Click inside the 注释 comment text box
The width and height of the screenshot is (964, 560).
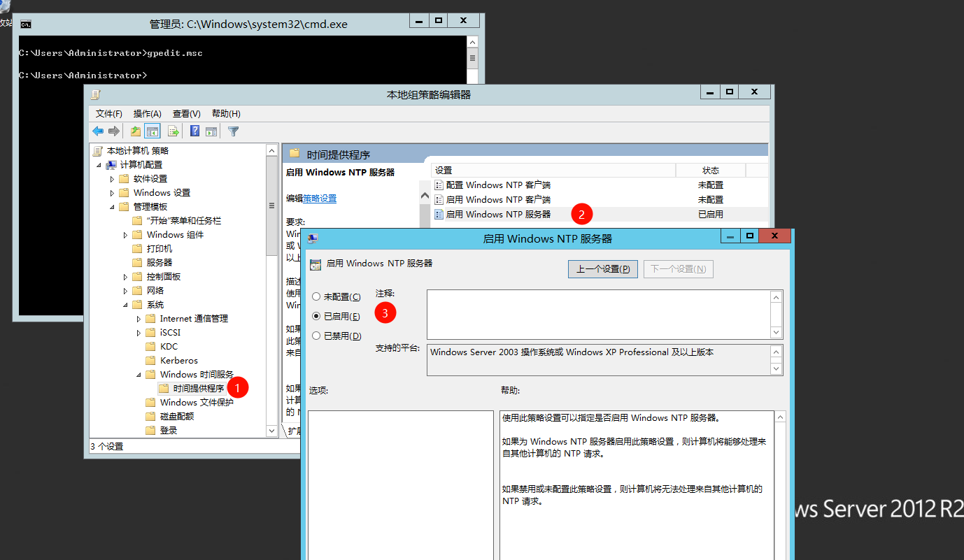[598, 315]
